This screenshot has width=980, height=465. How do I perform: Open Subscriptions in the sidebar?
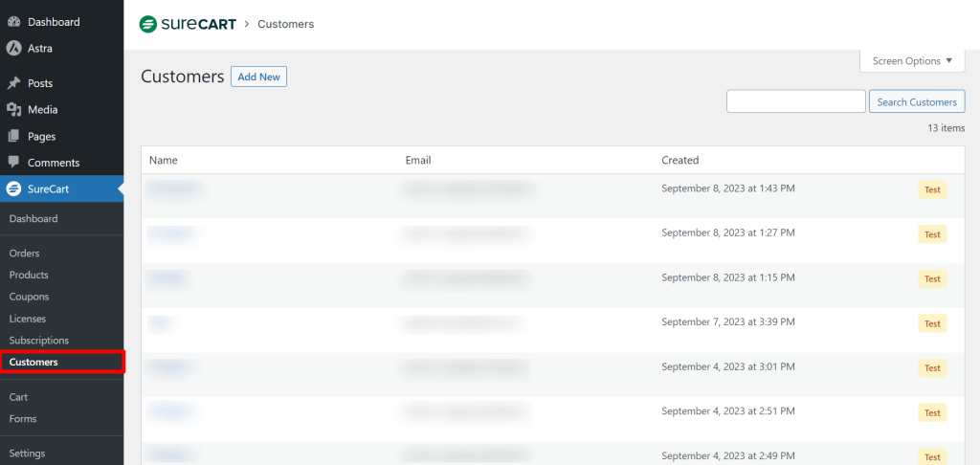(39, 341)
